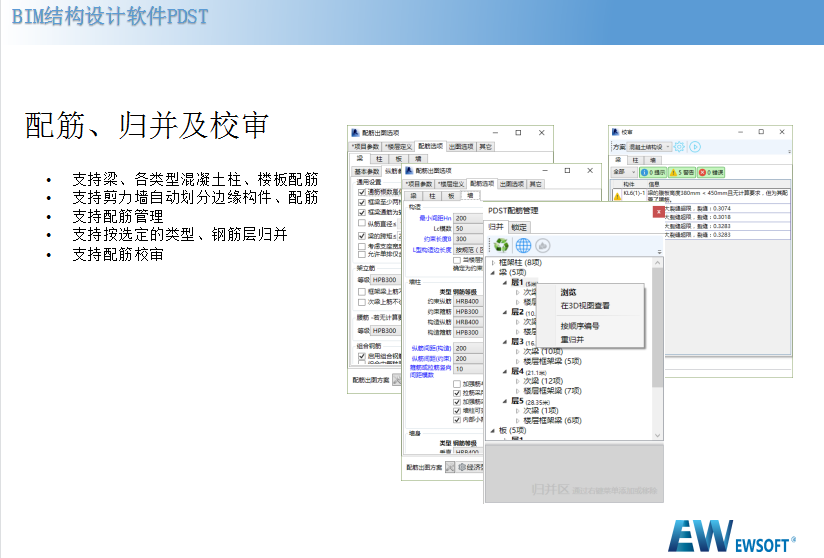Click the app icon in the front 配筋出图选项 title bar
This screenshot has height=558, width=824.
point(409,171)
